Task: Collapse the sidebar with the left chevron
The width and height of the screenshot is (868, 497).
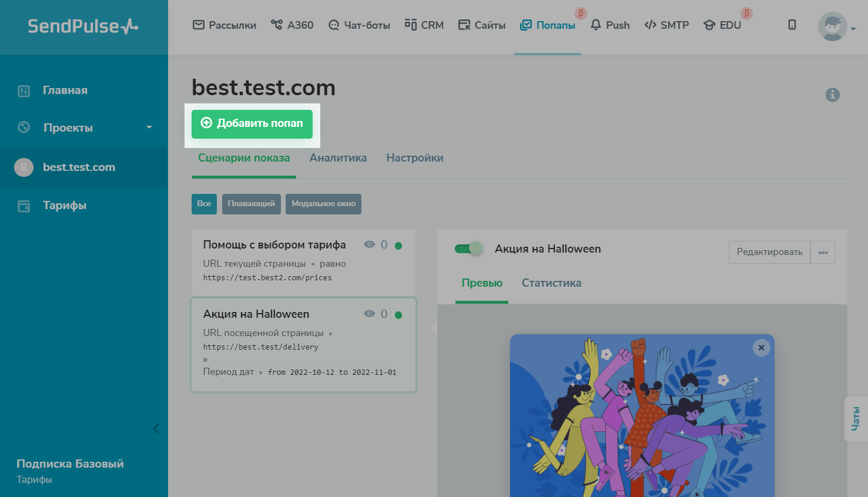Action: pos(156,429)
